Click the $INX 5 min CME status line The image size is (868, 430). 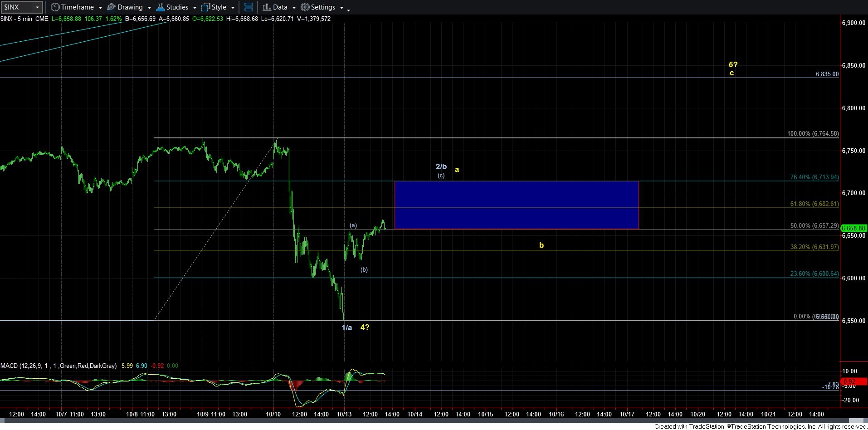coord(25,19)
